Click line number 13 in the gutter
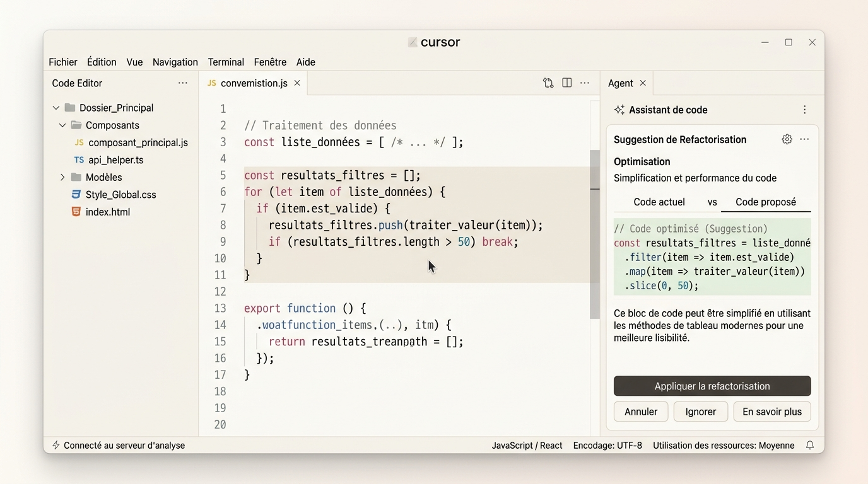 point(220,308)
